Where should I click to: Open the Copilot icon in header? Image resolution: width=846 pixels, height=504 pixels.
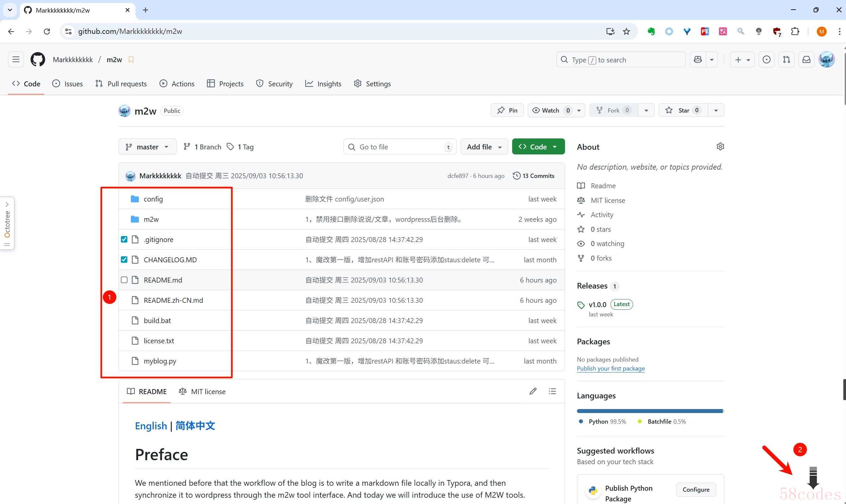pos(698,60)
